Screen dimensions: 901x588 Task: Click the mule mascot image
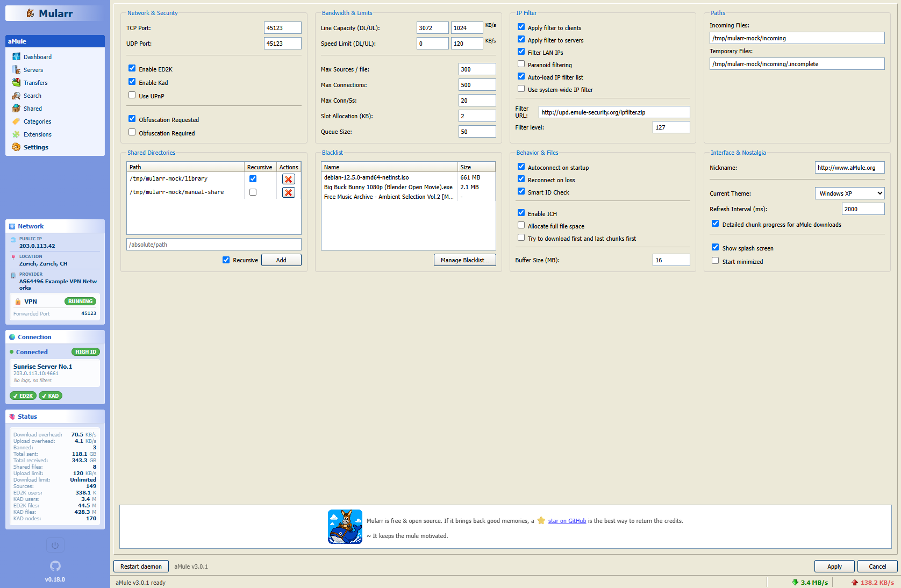coord(345,527)
